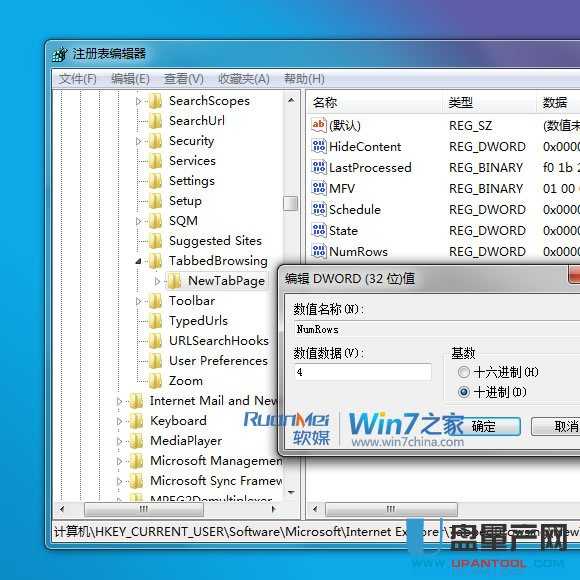This screenshot has width=580, height=580.
Task: Click the Internet Mail and News folder icon
Action: pyautogui.click(x=136, y=401)
